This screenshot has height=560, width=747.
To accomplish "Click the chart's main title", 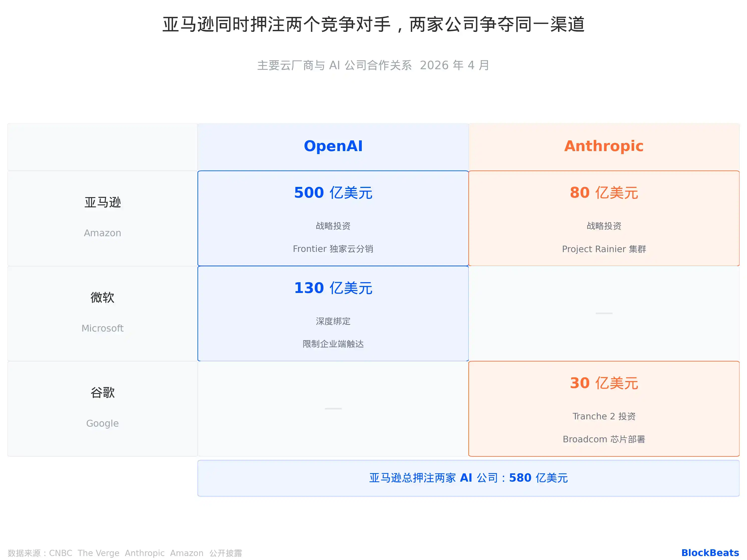I will 373,24.
